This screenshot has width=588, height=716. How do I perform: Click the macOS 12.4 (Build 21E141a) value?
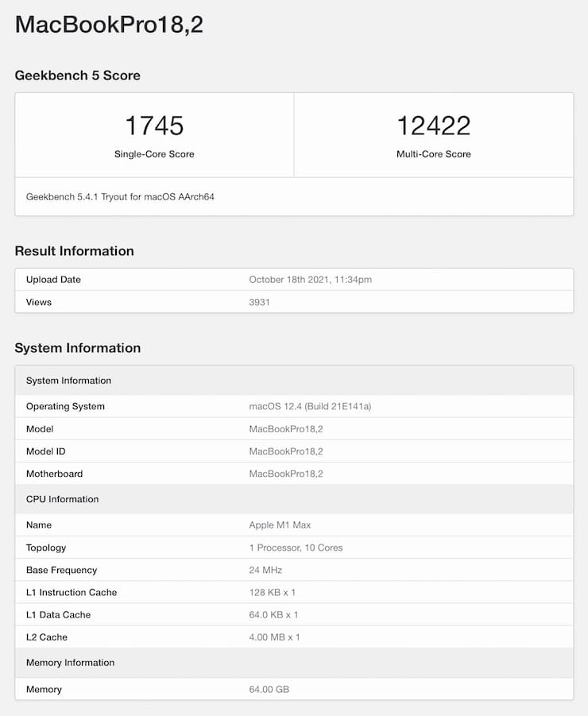coord(310,406)
